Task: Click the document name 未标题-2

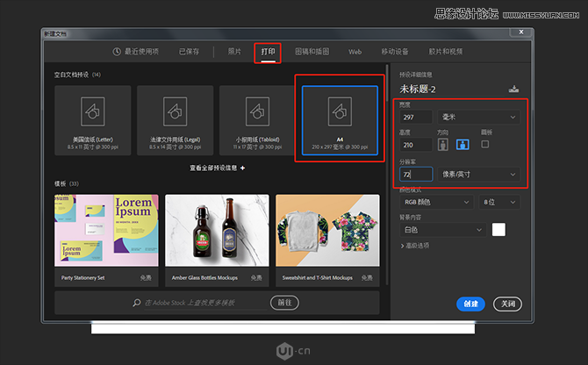Action: pyautogui.click(x=418, y=89)
